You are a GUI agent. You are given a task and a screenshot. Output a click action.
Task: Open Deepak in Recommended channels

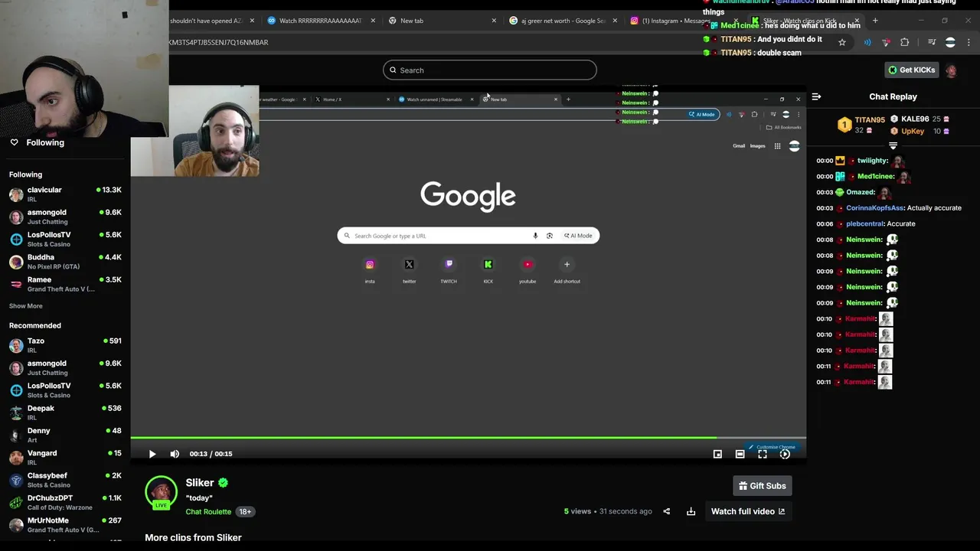(x=65, y=412)
